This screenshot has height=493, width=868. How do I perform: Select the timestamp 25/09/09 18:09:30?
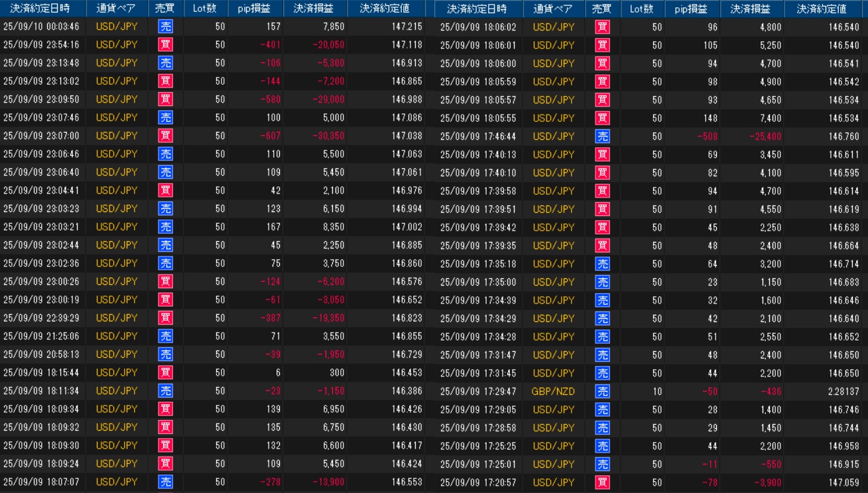tap(41, 445)
